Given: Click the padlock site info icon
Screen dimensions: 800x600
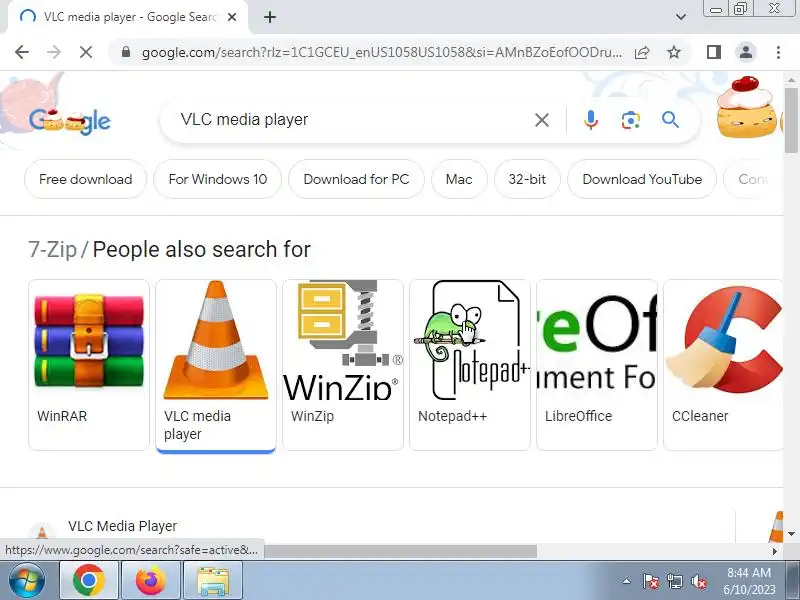Looking at the screenshot, I should tap(126, 52).
